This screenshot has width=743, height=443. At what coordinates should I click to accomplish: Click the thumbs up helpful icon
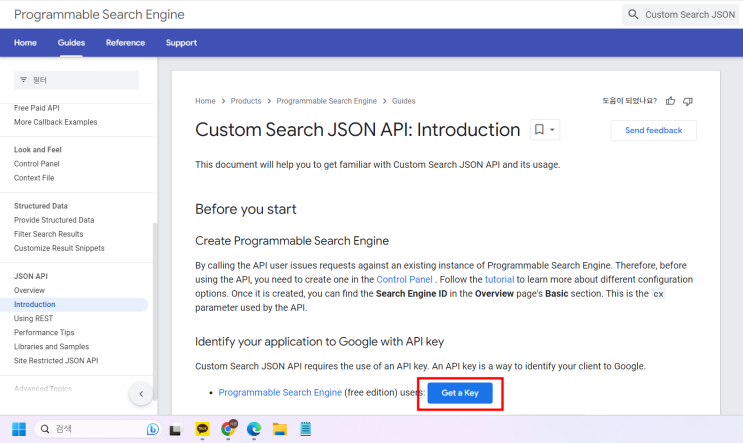tap(670, 101)
